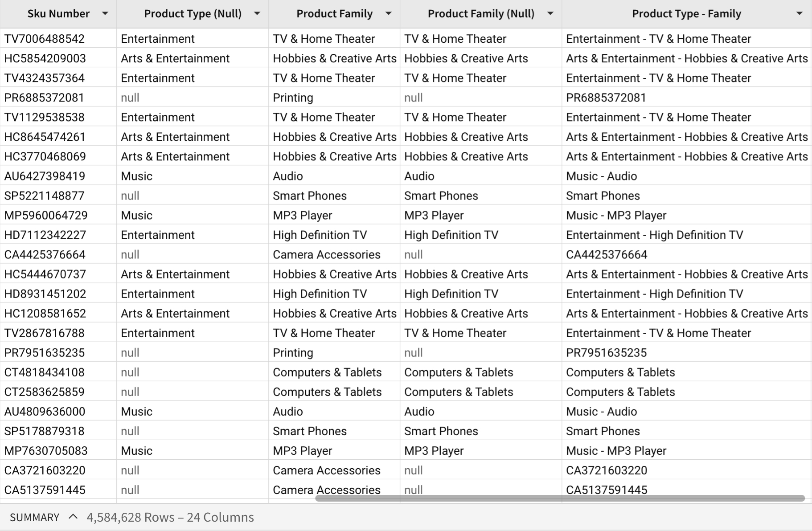
Task: Click the row count text in the footer
Action: point(170,517)
